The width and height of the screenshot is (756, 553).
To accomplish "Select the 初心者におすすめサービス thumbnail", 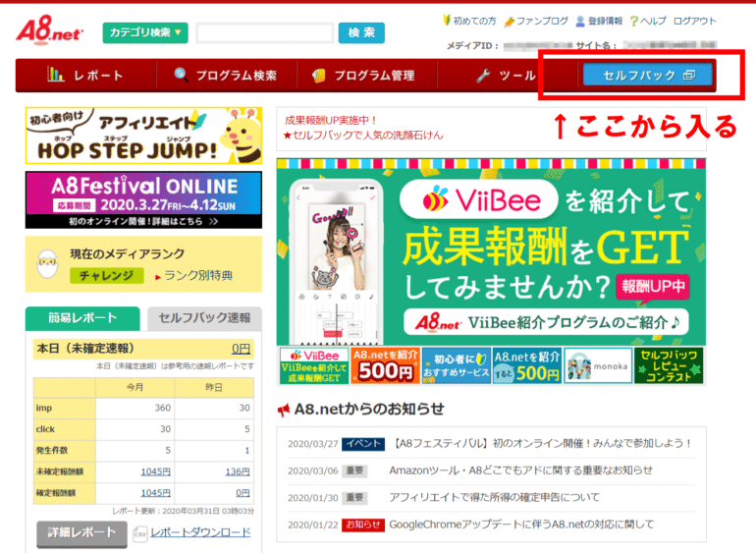I will click(457, 365).
